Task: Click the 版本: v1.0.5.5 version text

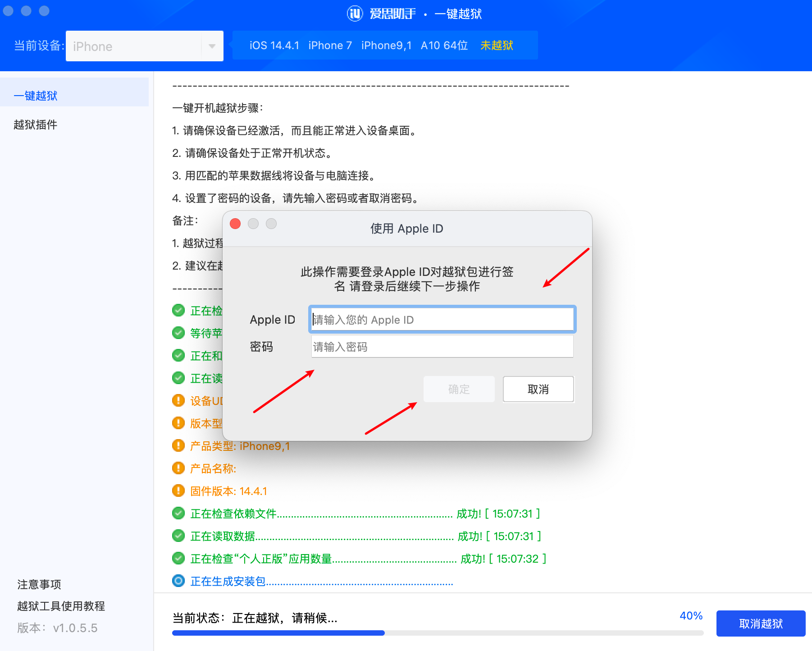Action: [57, 628]
